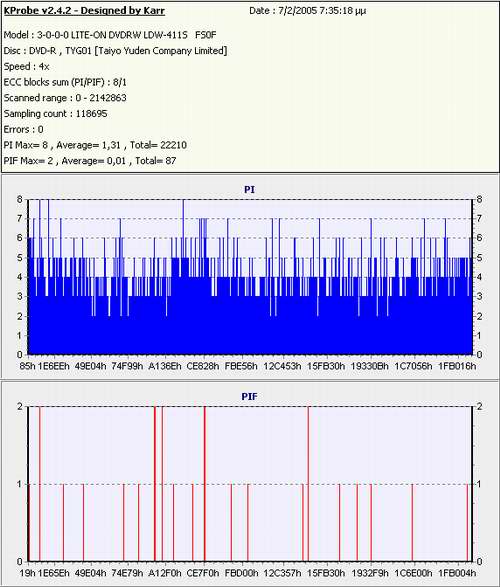Select the Model LITE-ON DVDRW line

(110, 35)
